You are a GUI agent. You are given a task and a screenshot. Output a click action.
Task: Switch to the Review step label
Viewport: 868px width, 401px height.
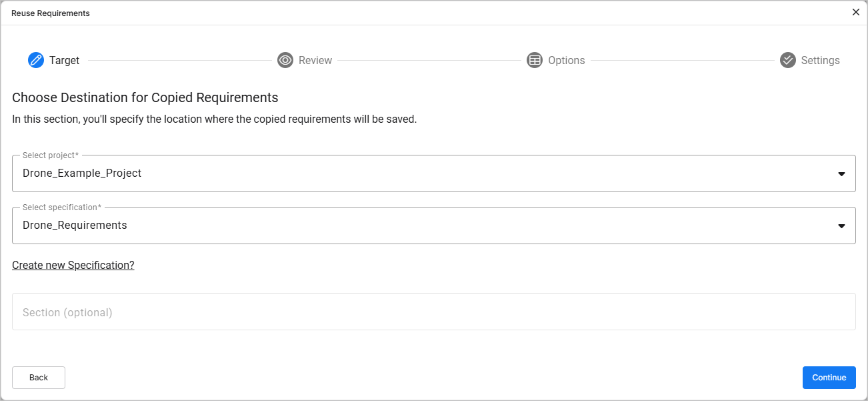click(x=315, y=60)
